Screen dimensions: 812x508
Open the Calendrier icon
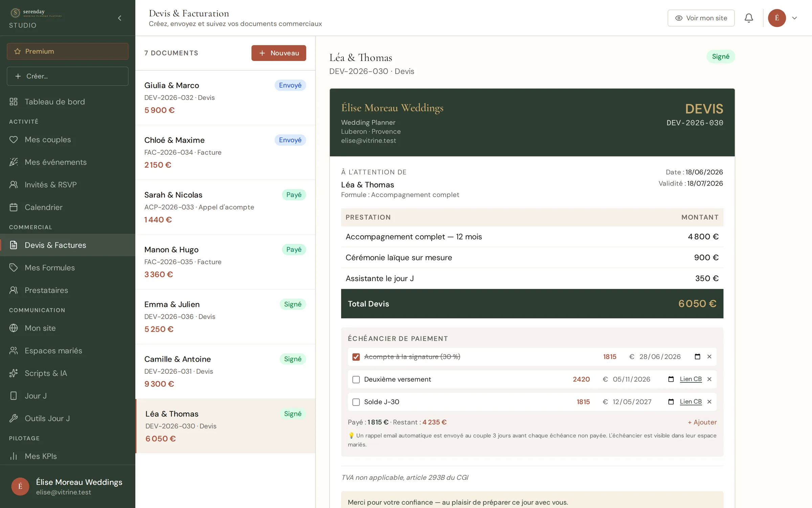(x=14, y=207)
